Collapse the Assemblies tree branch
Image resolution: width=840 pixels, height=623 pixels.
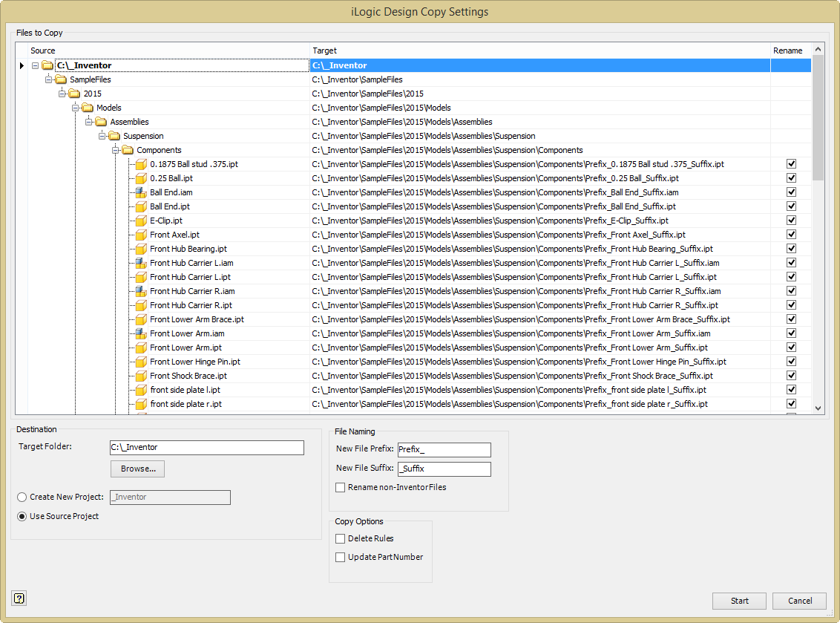[89, 121]
